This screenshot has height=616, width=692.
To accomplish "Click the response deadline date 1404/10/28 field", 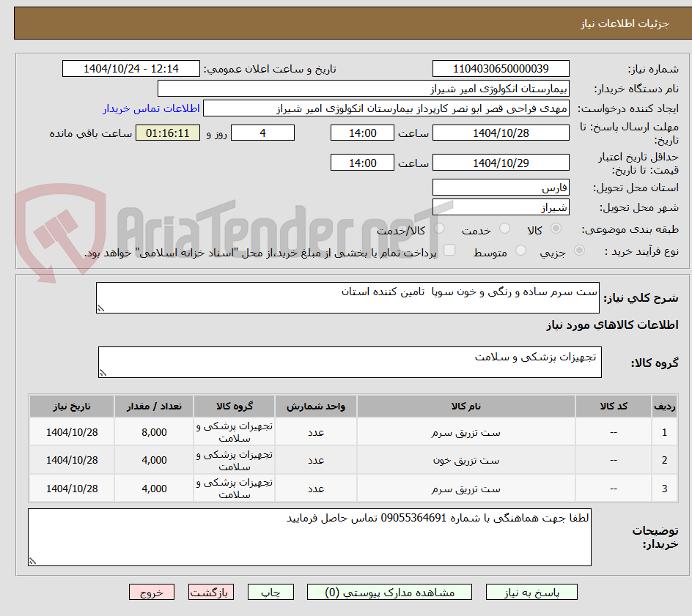I will tap(501, 133).
